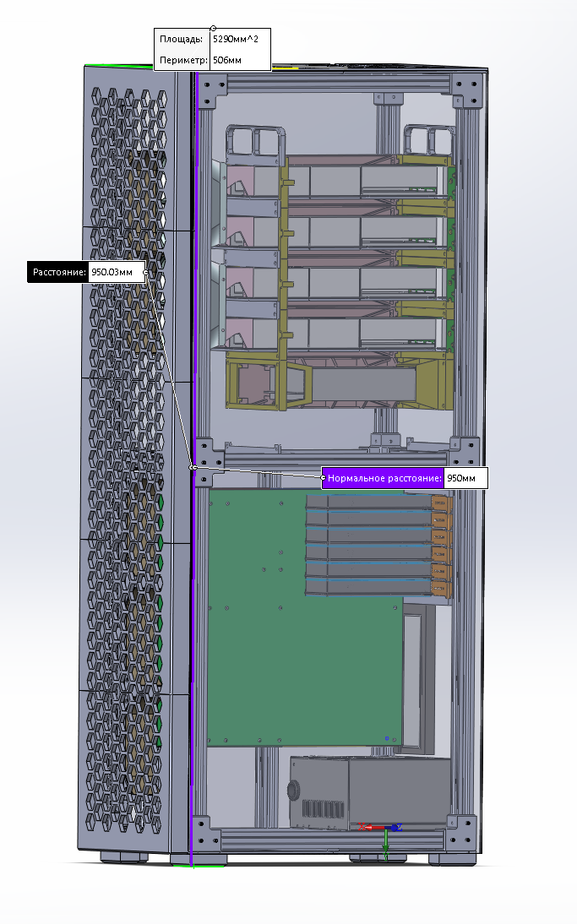Click the measurement point at frame corner

click(x=193, y=467)
